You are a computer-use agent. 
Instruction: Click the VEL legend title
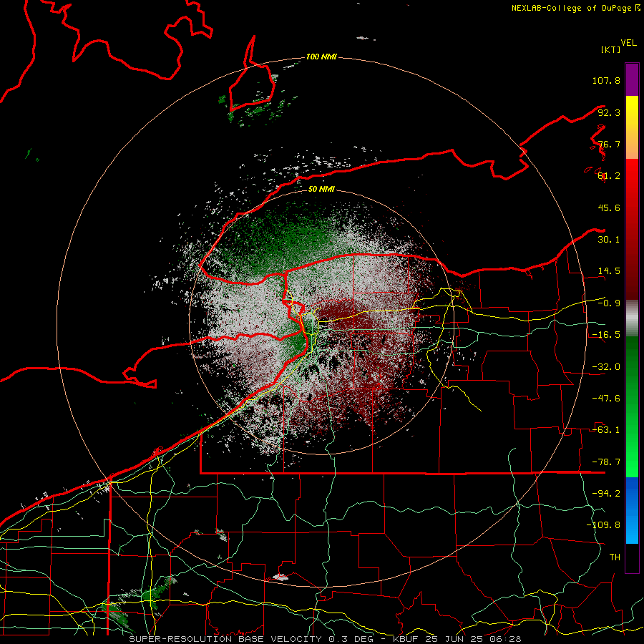pos(629,43)
